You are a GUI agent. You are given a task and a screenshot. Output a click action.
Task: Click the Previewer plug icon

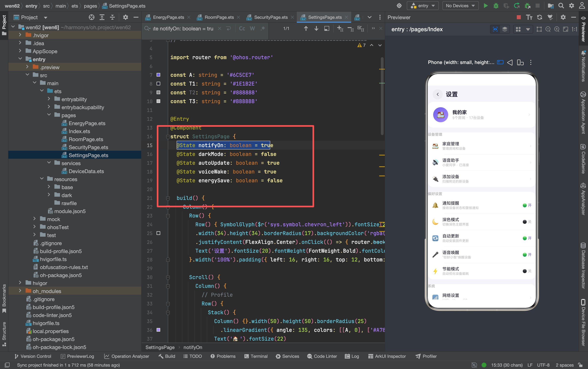tap(550, 17)
